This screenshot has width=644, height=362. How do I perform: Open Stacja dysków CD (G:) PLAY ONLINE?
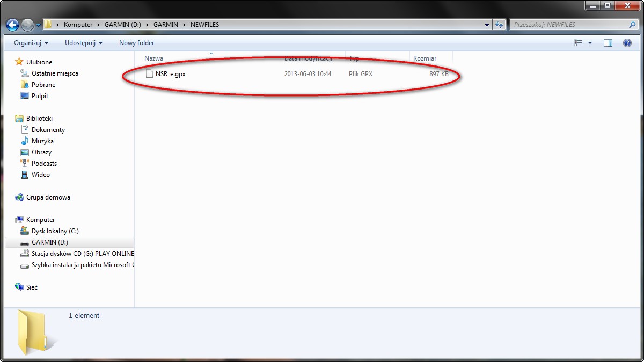(83, 254)
